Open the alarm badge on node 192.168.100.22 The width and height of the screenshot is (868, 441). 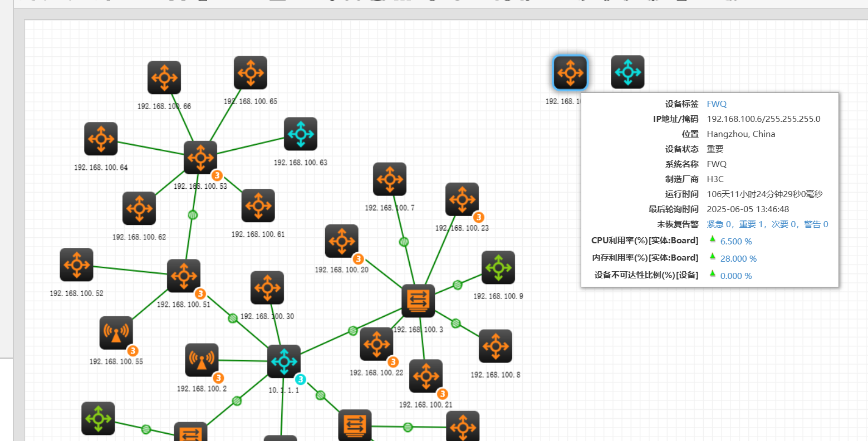click(x=393, y=362)
